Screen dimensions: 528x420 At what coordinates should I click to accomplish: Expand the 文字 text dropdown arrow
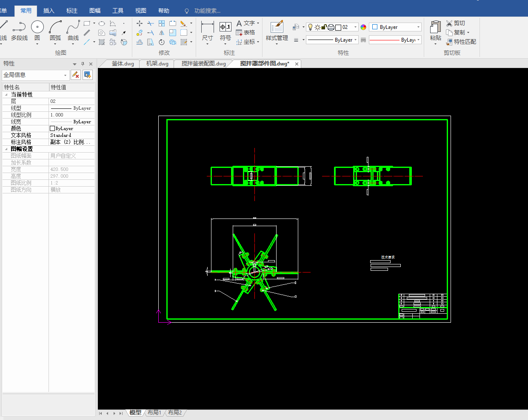point(258,23)
